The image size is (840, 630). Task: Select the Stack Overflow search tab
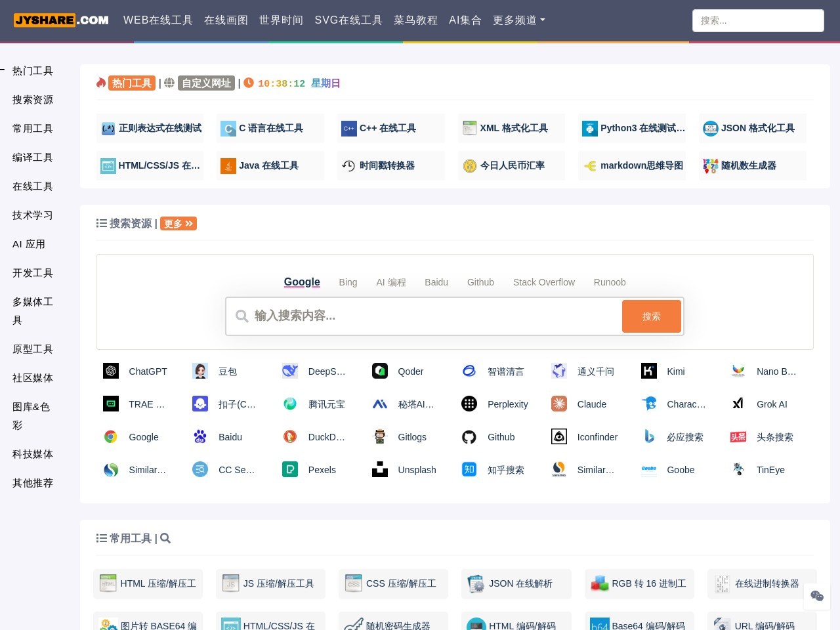(543, 282)
